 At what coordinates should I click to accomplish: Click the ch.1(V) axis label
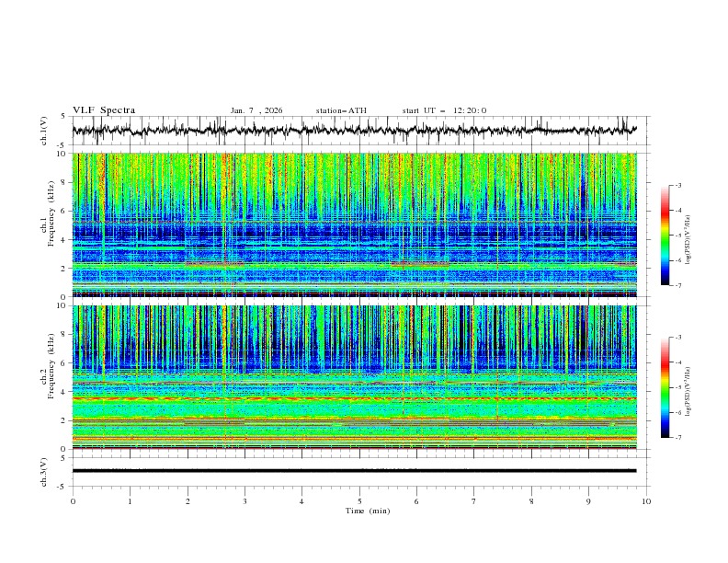43,131
